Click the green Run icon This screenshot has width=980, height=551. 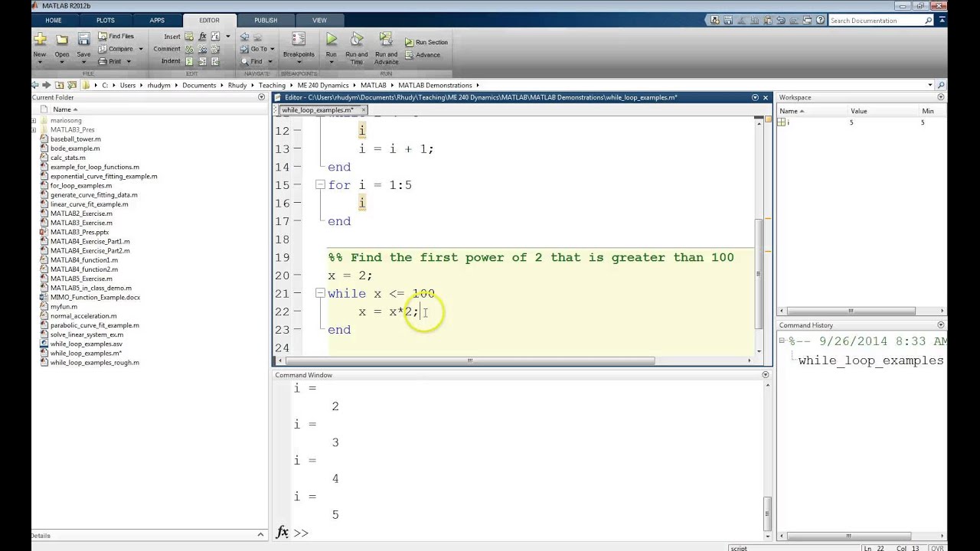331,40
